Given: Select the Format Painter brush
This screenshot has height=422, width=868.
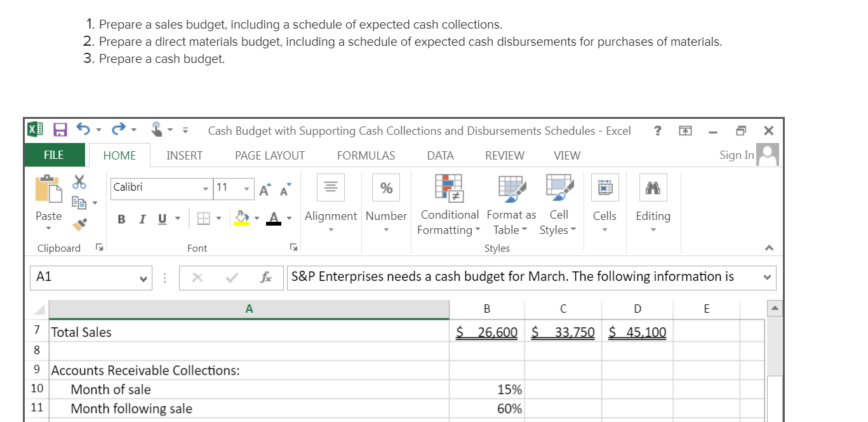Looking at the screenshot, I should pyautogui.click(x=79, y=224).
